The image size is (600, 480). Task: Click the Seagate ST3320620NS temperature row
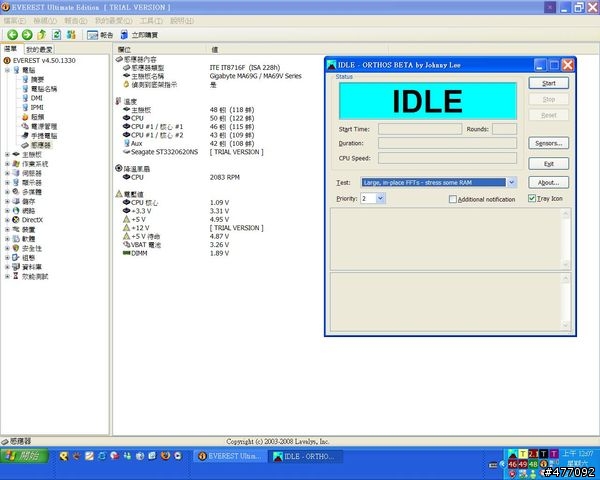[193, 152]
